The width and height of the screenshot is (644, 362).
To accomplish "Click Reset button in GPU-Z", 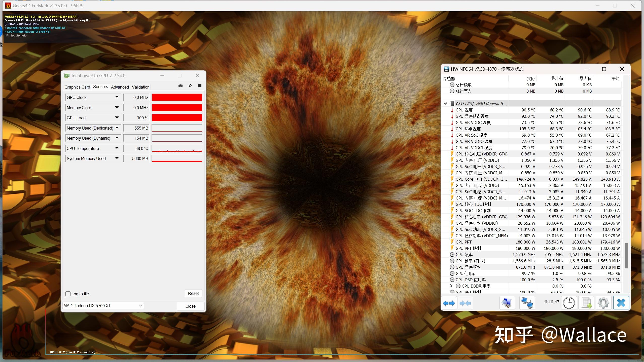I will click(193, 293).
